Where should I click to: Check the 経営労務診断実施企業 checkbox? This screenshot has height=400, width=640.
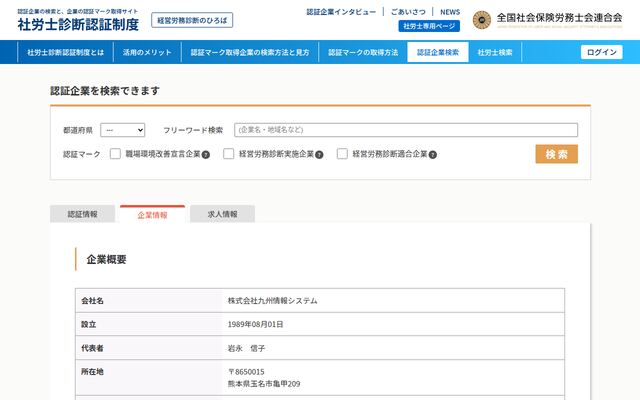pyautogui.click(x=229, y=154)
